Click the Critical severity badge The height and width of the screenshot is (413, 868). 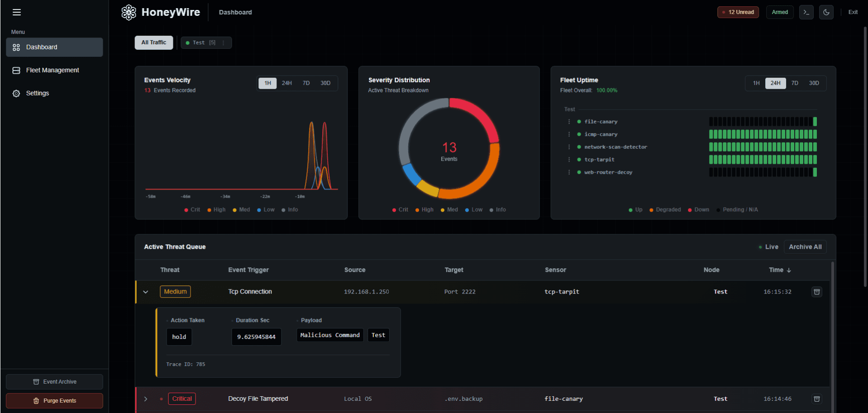point(182,399)
